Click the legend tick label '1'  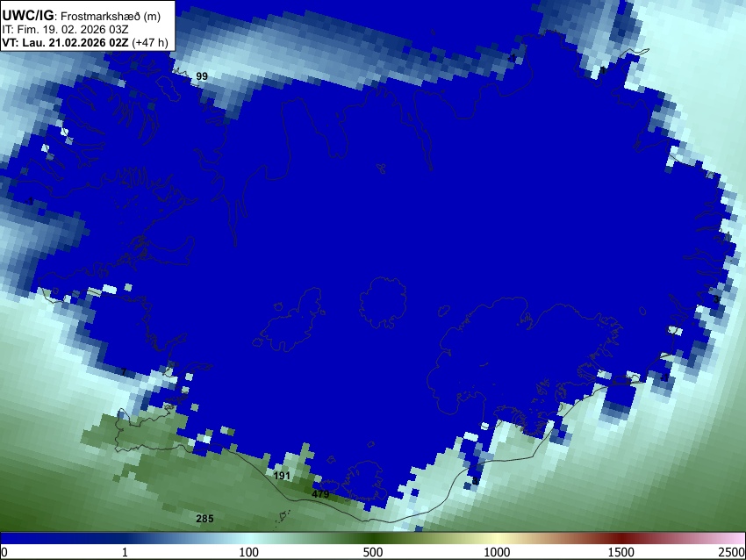point(125,552)
